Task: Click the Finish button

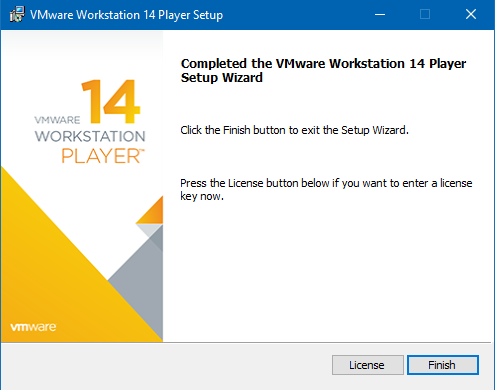Action: [443, 365]
